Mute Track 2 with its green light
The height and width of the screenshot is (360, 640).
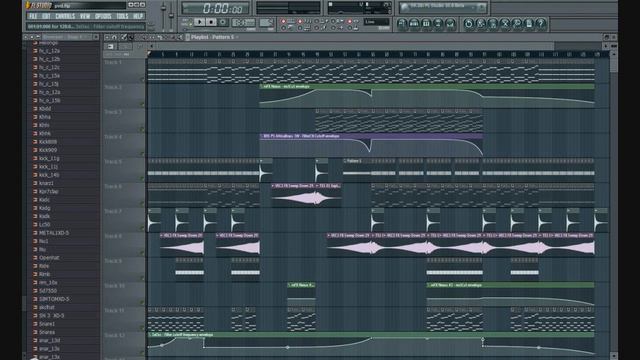coord(142,104)
